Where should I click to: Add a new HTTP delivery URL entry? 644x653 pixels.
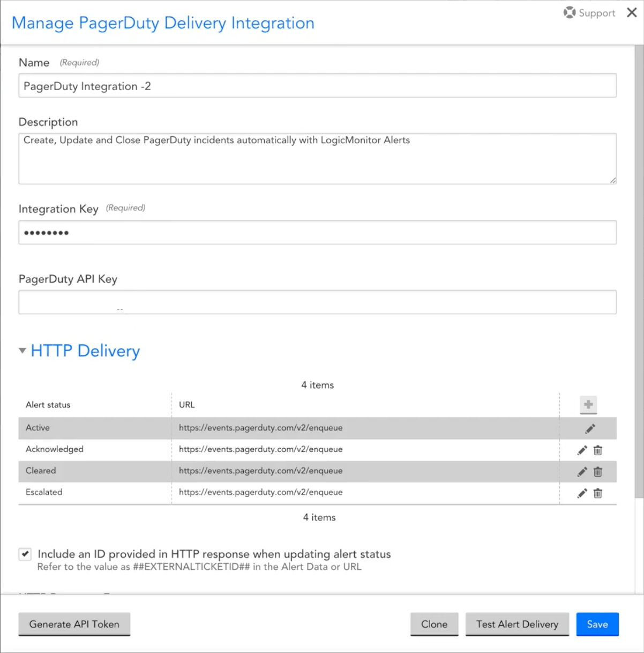[588, 405]
